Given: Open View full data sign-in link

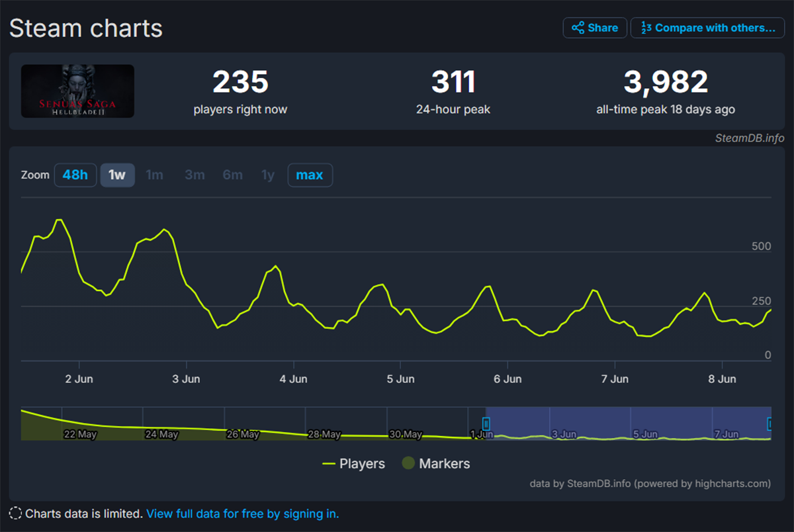Looking at the screenshot, I should (x=242, y=513).
